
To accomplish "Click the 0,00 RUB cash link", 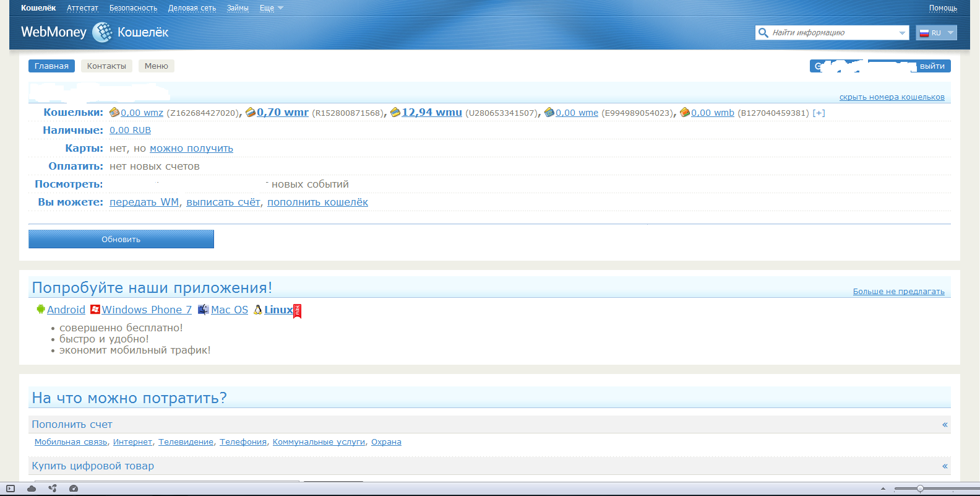I will tap(130, 130).
